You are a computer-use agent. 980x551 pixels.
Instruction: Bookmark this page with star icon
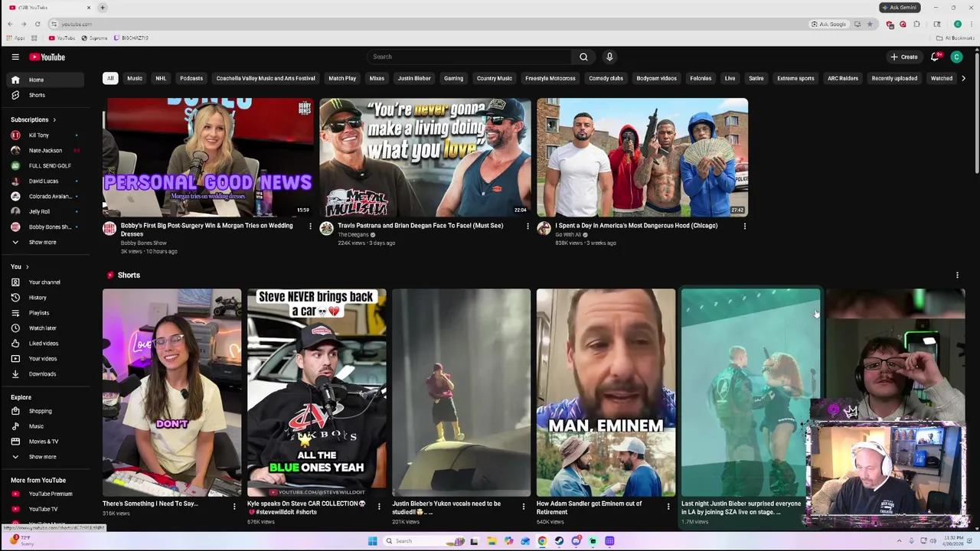click(x=870, y=24)
